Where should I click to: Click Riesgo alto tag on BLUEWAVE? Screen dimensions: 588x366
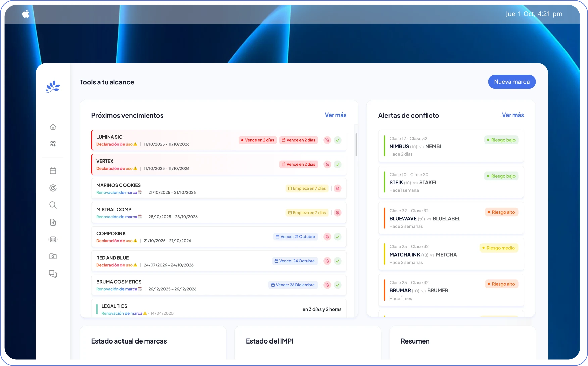coord(501,212)
